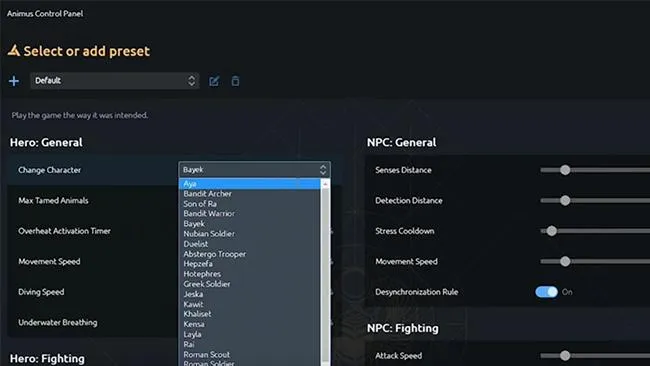This screenshot has height=366, width=650.
Task: Delete the preset using trash icon
Action: click(235, 81)
